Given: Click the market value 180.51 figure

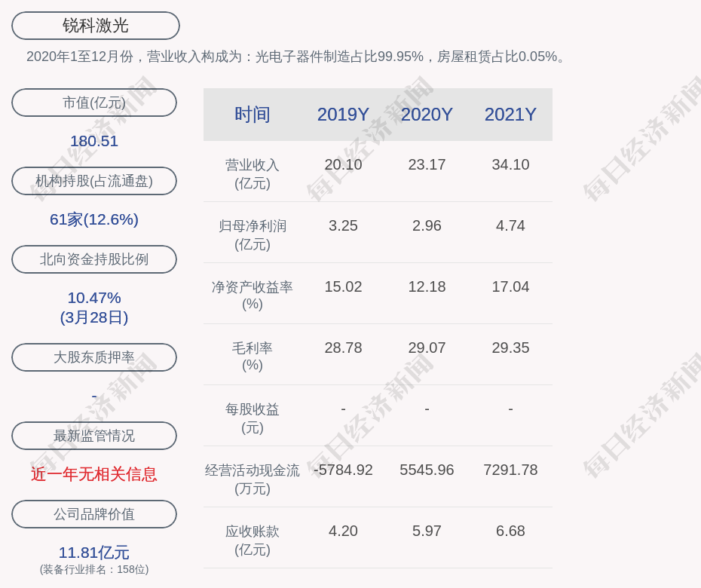Looking at the screenshot, I should 94,141.
